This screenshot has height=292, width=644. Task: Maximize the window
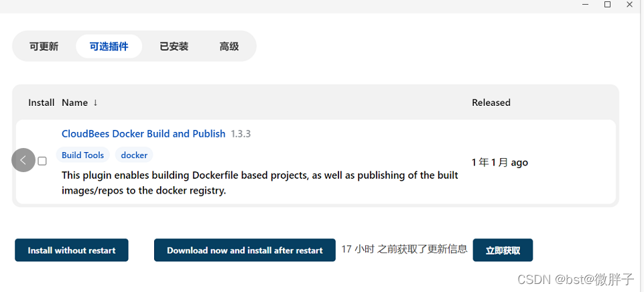click(607, 5)
